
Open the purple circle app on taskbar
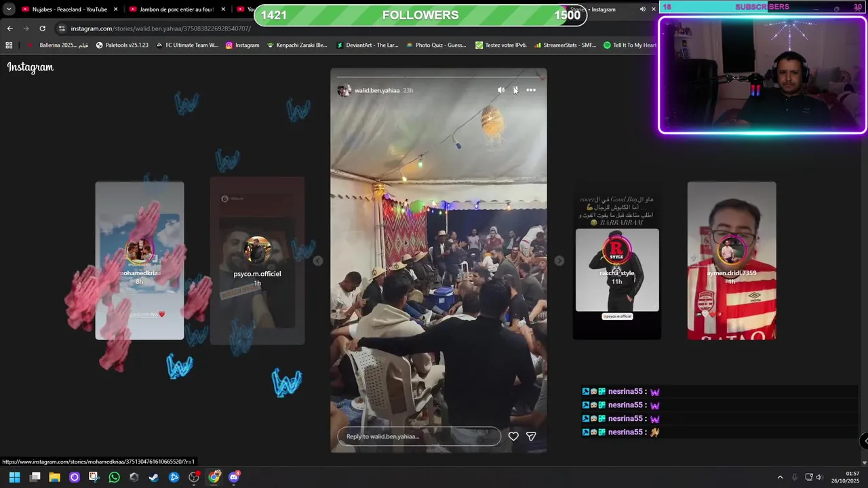75,477
